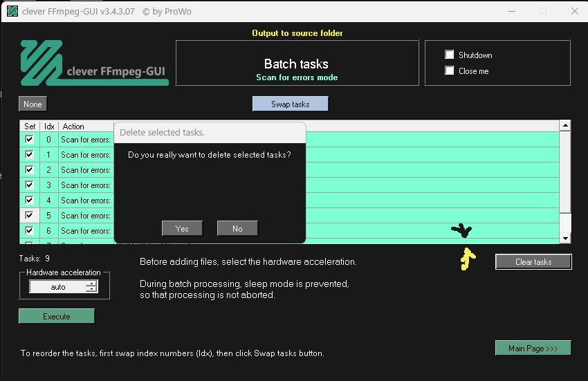Image resolution: width=588 pixels, height=381 pixels.
Task: Uncheck the Set box for task 0
Action: click(x=29, y=139)
